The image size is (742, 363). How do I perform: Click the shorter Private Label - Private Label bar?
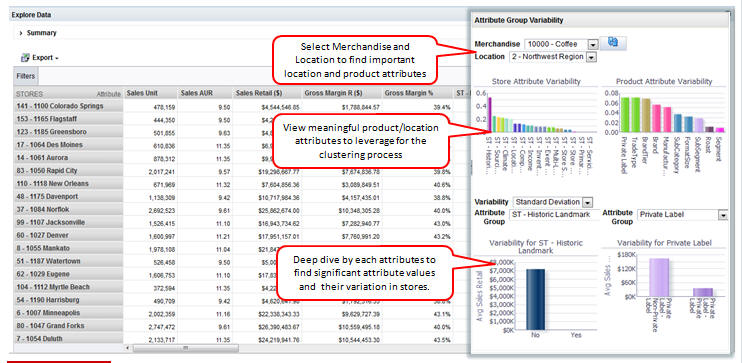(x=703, y=292)
